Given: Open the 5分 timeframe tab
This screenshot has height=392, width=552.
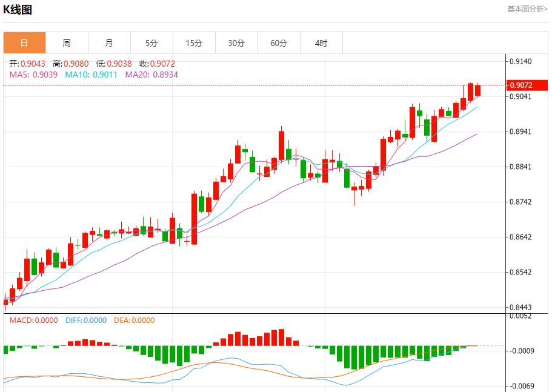Looking at the screenshot, I should tap(151, 43).
